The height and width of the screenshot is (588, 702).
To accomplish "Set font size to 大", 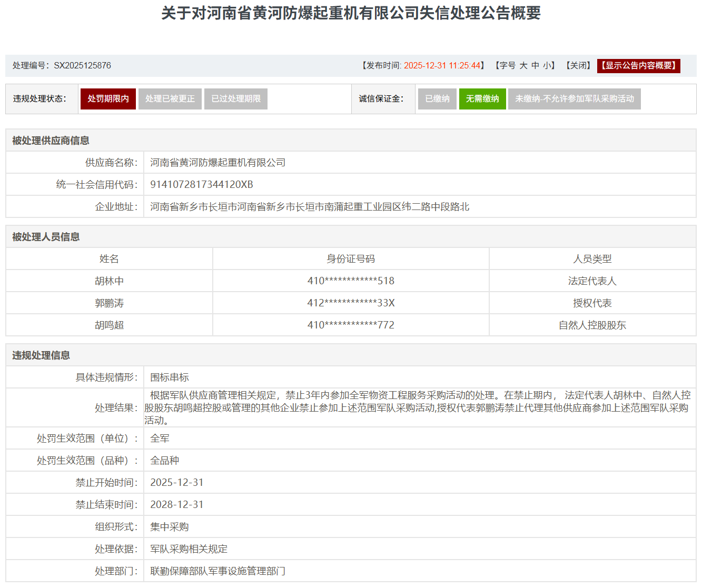I will (x=523, y=66).
